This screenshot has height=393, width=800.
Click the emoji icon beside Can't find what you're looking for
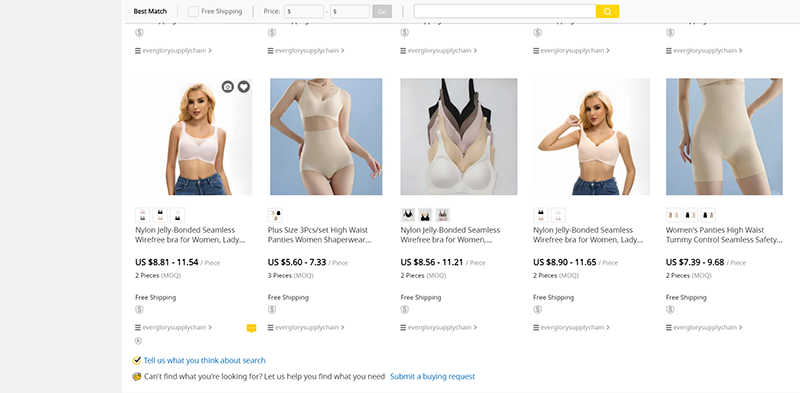pos(137,377)
